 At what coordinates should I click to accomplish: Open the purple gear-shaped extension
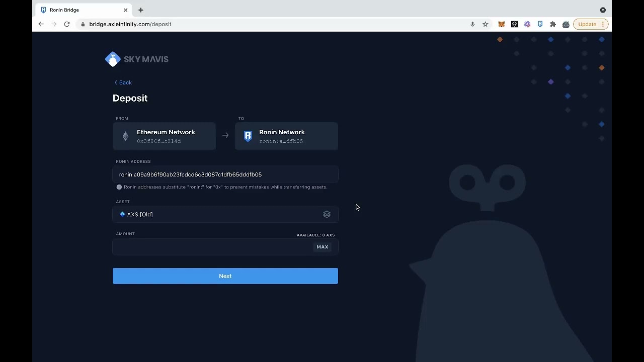(x=527, y=24)
